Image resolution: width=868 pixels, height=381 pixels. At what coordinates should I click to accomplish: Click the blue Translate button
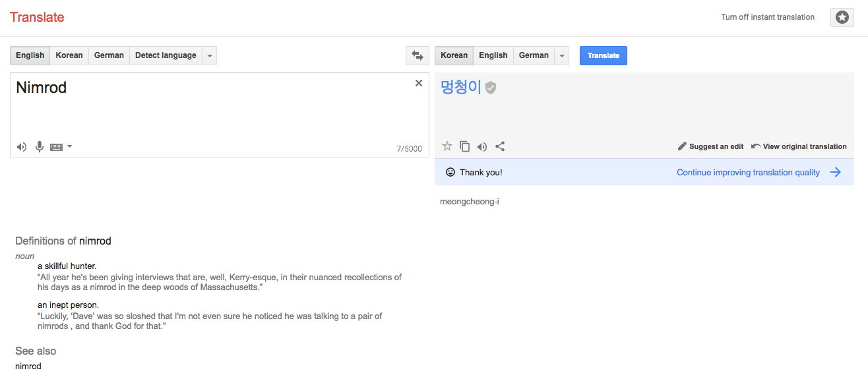coord(604,55)
